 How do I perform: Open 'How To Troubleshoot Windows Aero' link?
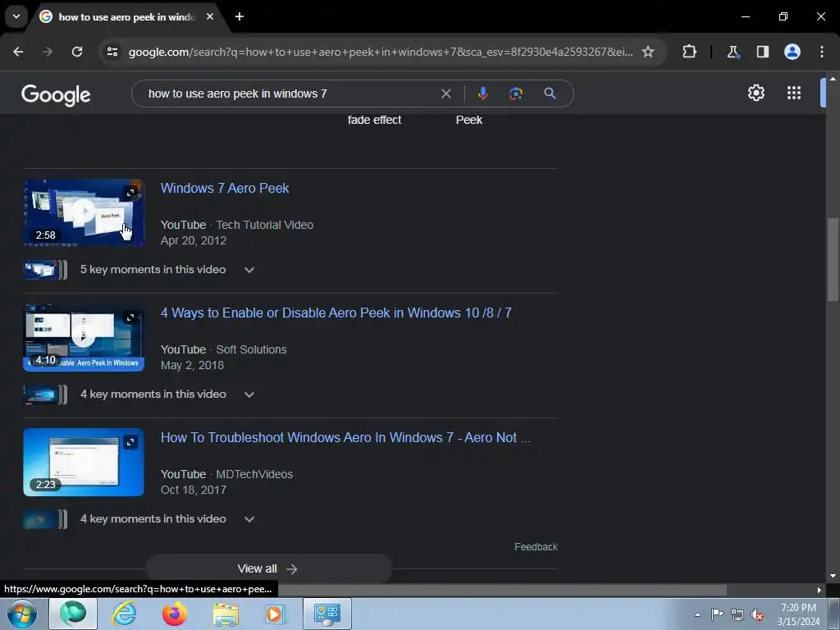coord(345,438)
